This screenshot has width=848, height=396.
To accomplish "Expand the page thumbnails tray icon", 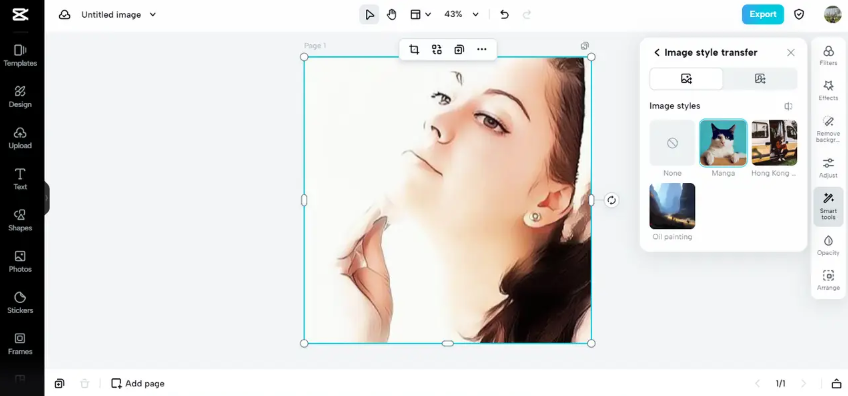I will click(836, 384).
